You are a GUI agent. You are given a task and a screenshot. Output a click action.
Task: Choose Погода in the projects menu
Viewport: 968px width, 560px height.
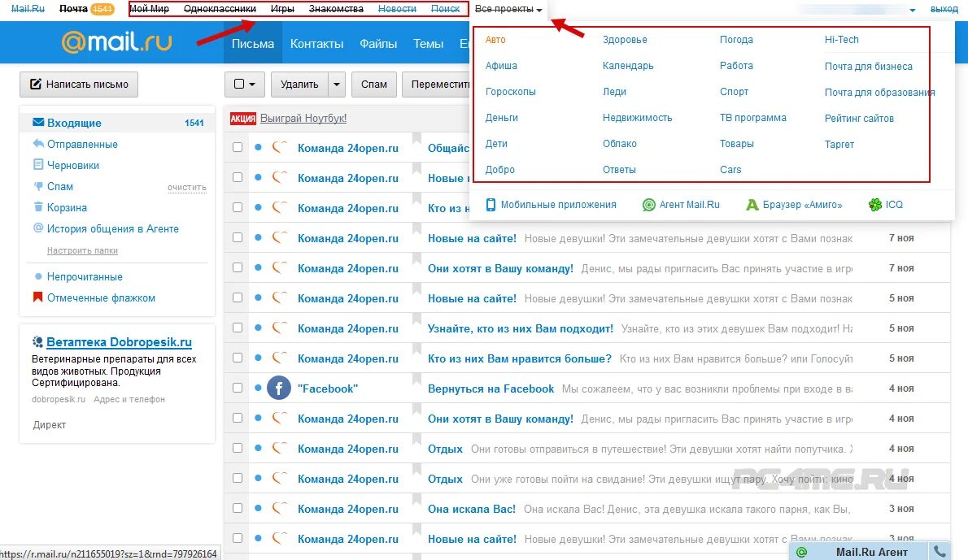tap(736, 40)
